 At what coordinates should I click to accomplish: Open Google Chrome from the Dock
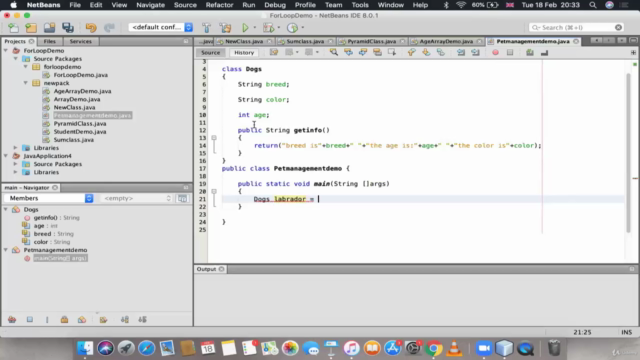point(433,348)
